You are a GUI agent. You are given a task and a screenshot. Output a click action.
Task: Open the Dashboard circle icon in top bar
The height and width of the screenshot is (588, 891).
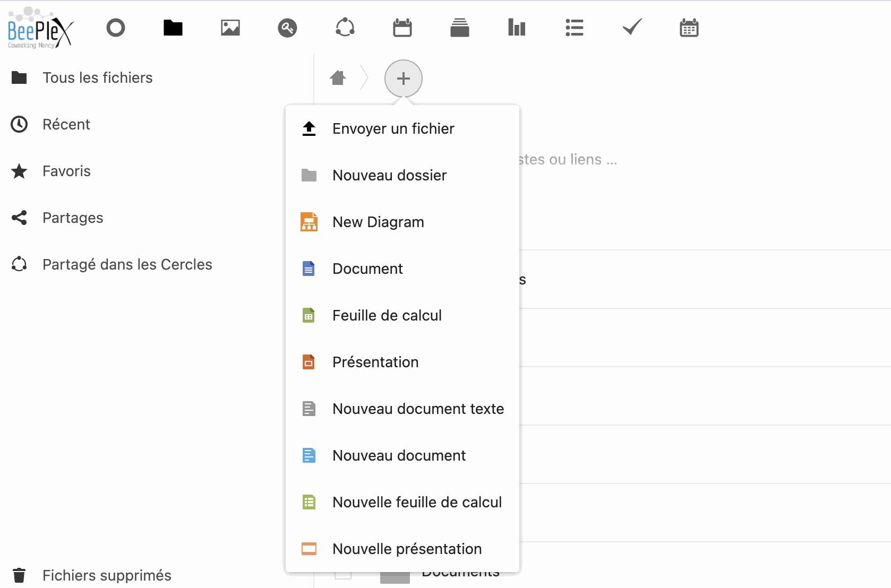pyautogui.click(x=115, y=28)
